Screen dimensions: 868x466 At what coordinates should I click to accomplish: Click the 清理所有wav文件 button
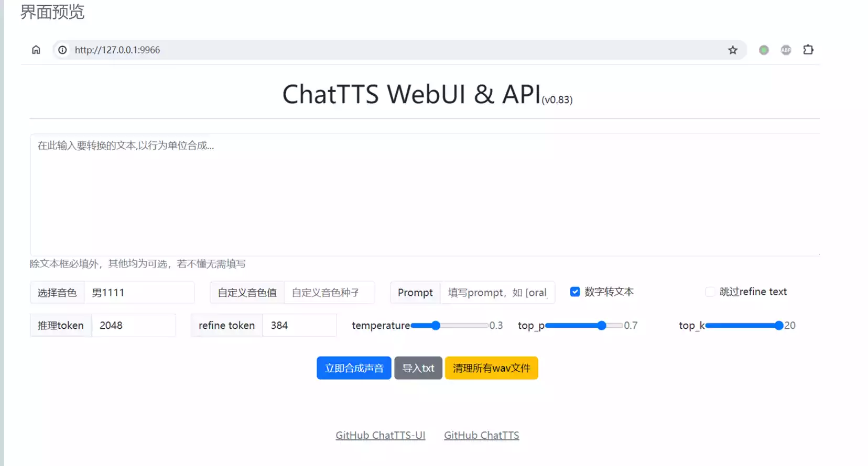491,368
